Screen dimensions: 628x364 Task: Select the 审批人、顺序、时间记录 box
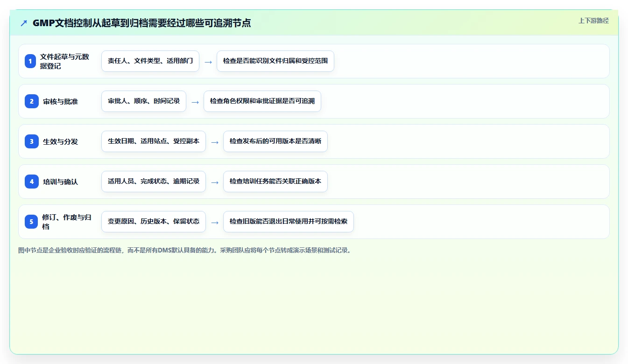click(144, 101)
